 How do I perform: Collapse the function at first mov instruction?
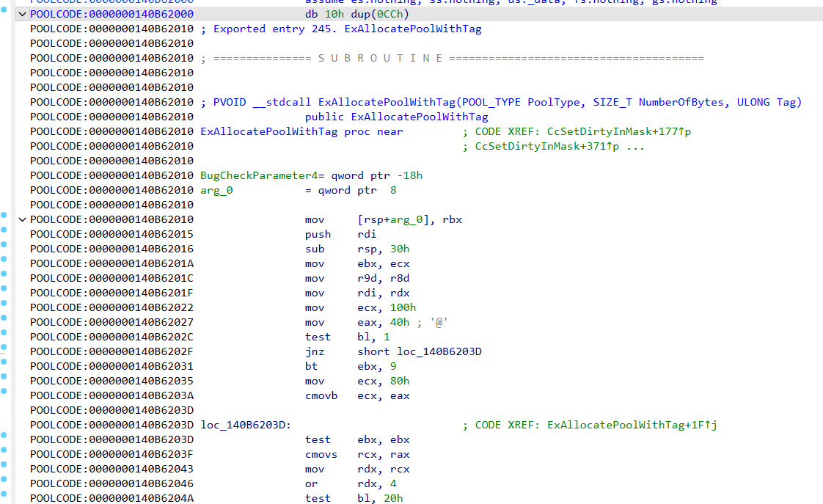[23, 219]
